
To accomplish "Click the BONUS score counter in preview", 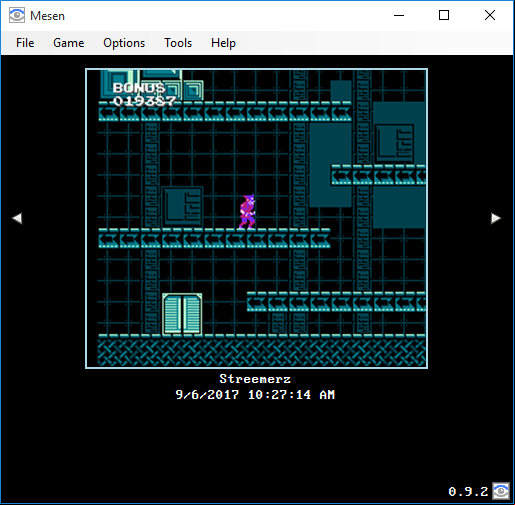I will 144,94.
